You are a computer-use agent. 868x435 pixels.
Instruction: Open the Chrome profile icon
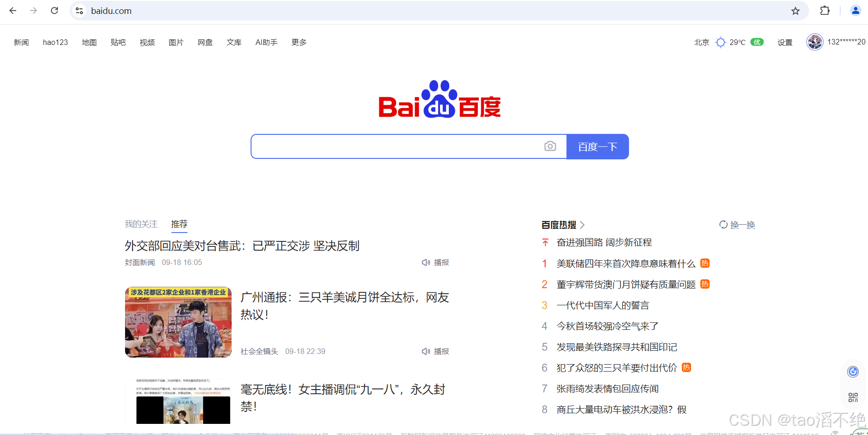click(855, 11)
